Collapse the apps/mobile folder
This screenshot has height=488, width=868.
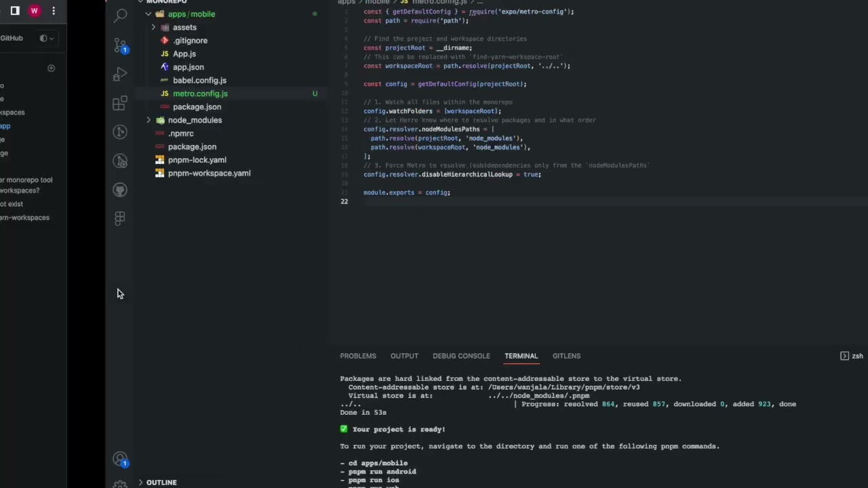[x=149, y=14]
